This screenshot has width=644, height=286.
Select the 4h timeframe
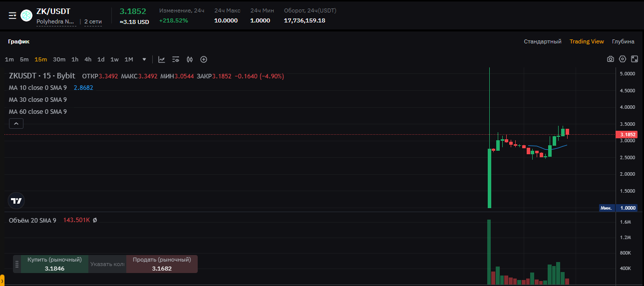click(x=88, y=59)
